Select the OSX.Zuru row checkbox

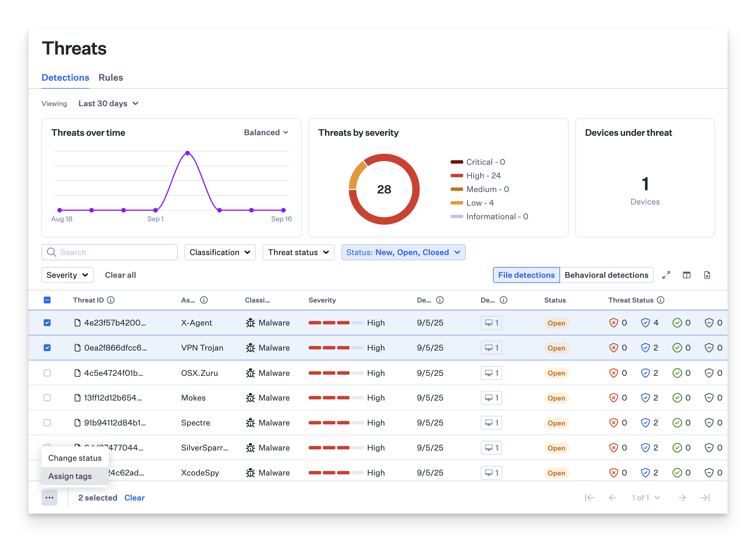(47, 373)
